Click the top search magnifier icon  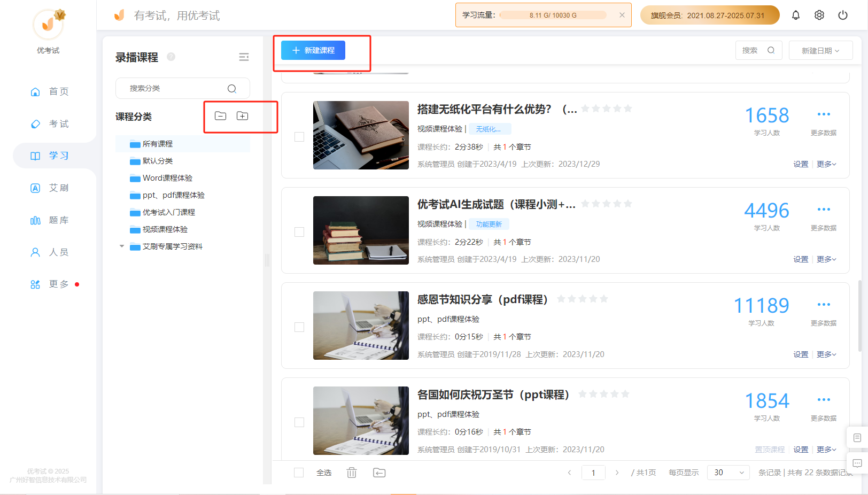pos(771,50)
